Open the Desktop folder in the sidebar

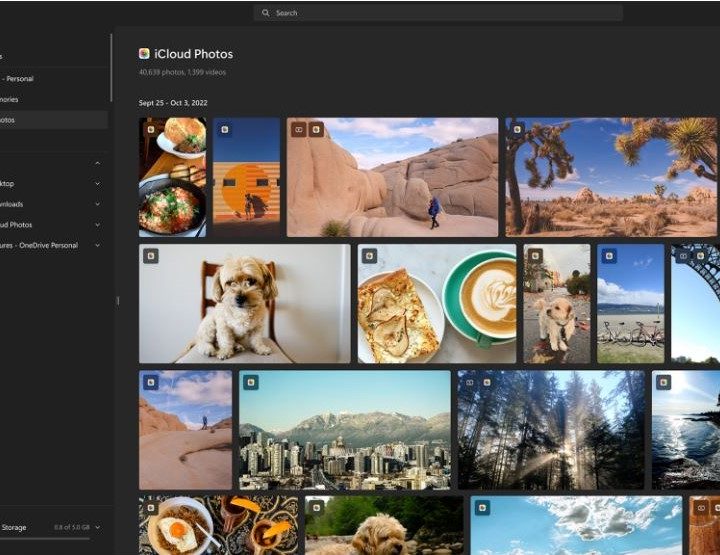(7, 184)
